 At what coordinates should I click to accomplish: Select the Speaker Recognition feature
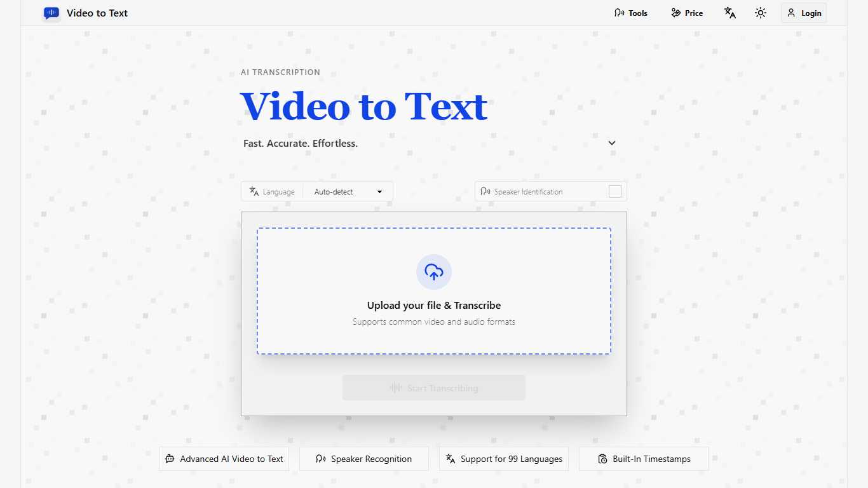coord(363,458)
